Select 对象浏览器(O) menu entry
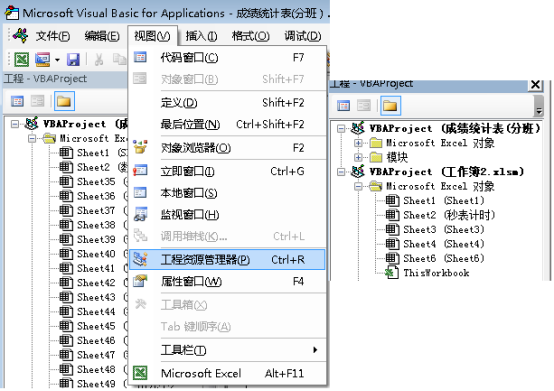The image size is (554, 391). pos(227,148)
